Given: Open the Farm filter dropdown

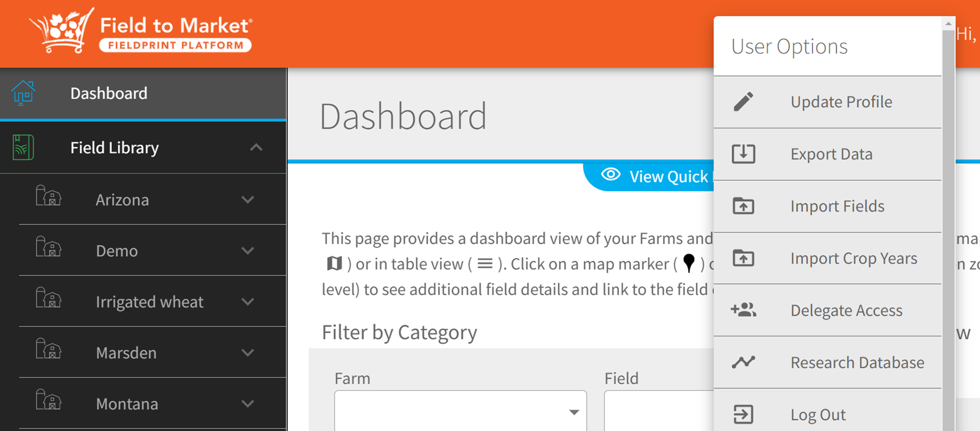Looking at the screenshot, I should [460, 411].
